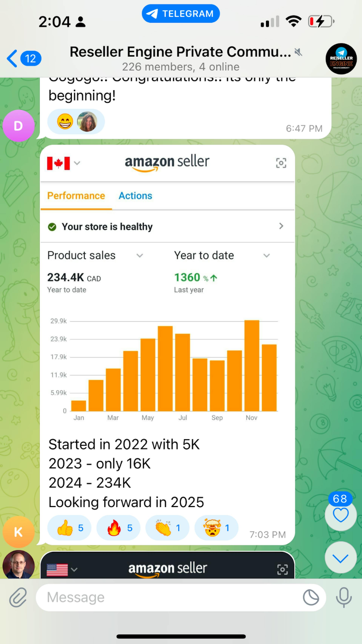Tap the heart reactions button
The width and height of the screenshot is (362, 644).
pyautogui.click(x=340, y=516)
